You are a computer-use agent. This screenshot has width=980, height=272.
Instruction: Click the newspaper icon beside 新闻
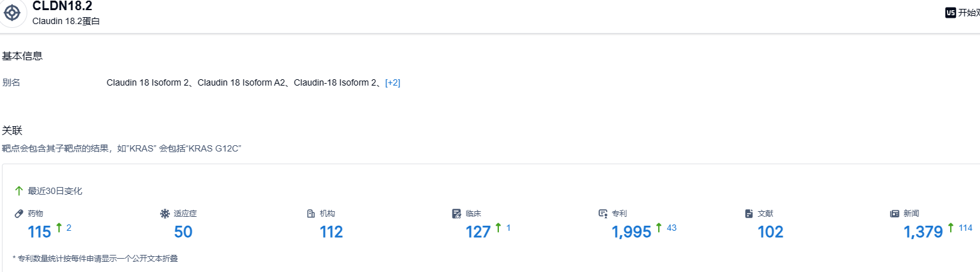click(x=895, y=214)
